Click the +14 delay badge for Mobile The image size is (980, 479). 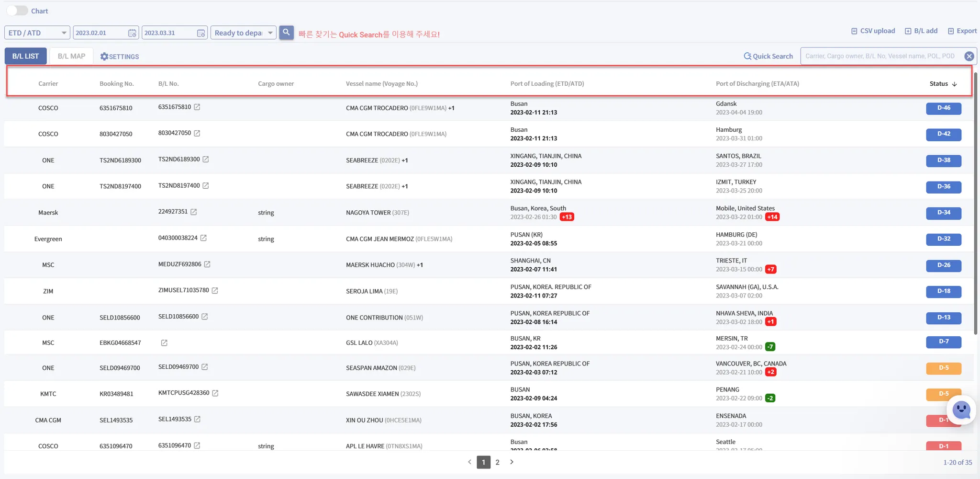click(772, 217)
